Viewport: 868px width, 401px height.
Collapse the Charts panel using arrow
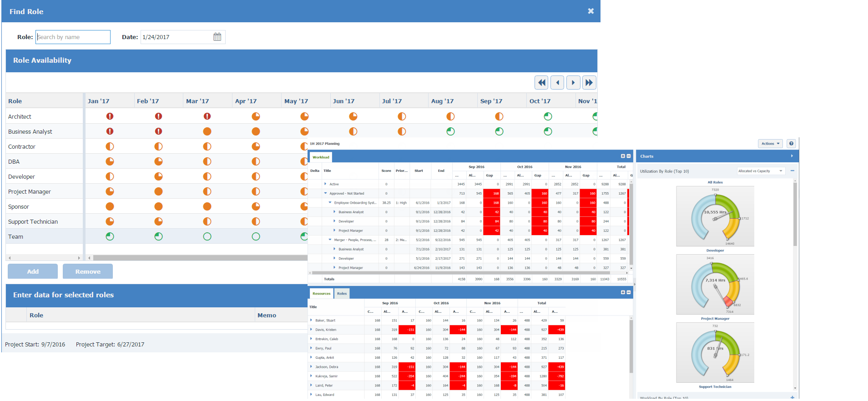[x=792, y=156]
